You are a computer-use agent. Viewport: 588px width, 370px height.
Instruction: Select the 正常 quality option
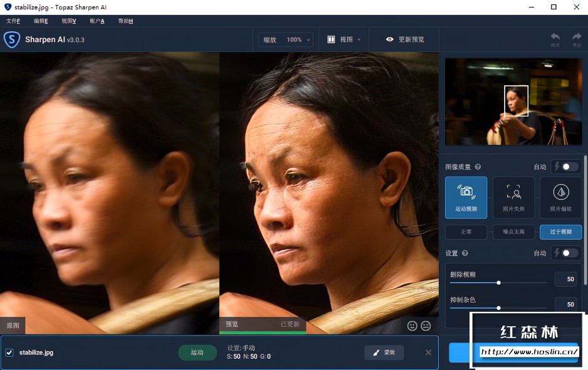click(466, 232)
